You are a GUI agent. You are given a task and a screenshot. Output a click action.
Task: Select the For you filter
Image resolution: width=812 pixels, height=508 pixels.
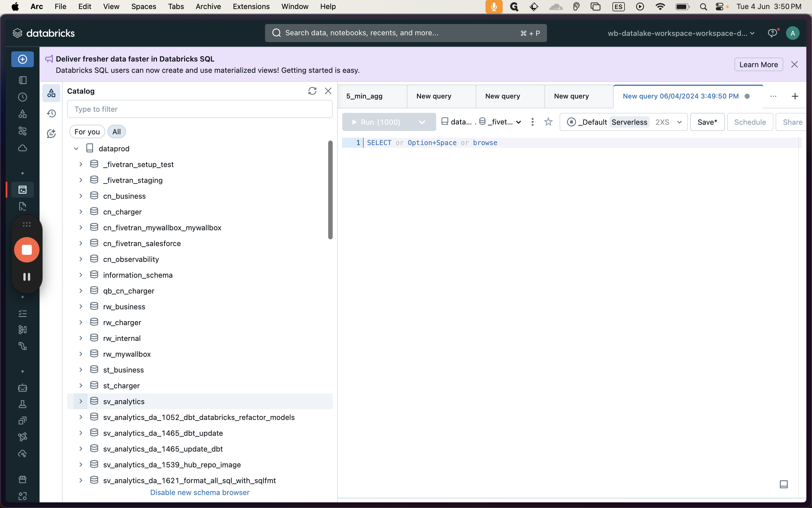pos(87,132)
